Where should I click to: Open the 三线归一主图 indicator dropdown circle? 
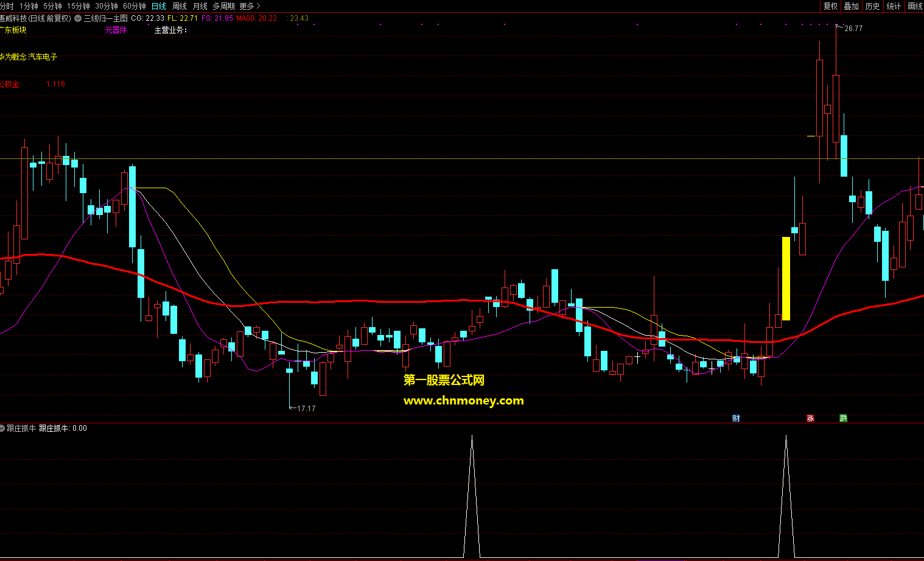click(78, 18)
